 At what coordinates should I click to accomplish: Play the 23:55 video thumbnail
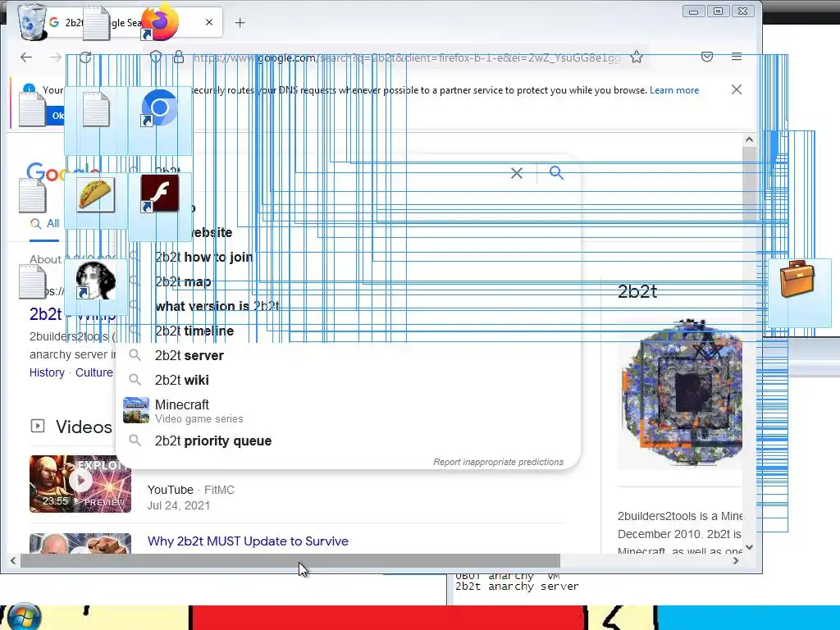click(x=80, y=484)
